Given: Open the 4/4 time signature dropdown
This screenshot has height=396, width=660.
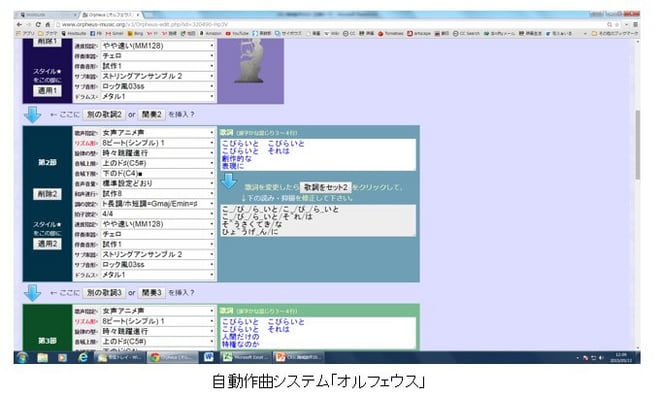Looking at the screenshot, I should pyautogui.click(x=157, y=214).
